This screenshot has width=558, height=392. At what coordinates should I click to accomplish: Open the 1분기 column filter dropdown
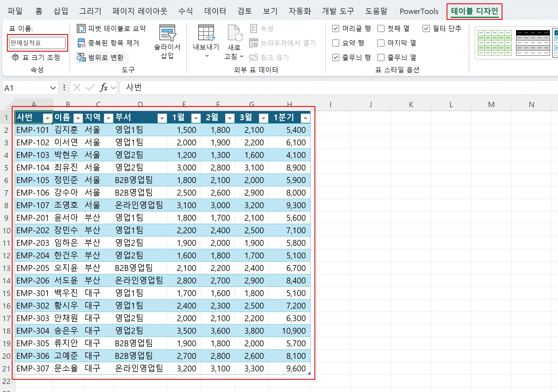click(x=305, y=118)
